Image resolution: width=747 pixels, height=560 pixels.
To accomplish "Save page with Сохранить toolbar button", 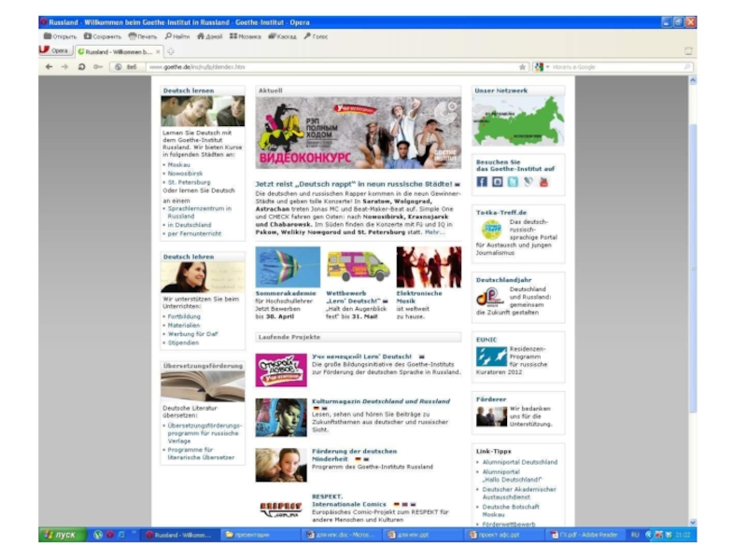I will (103, 36).
